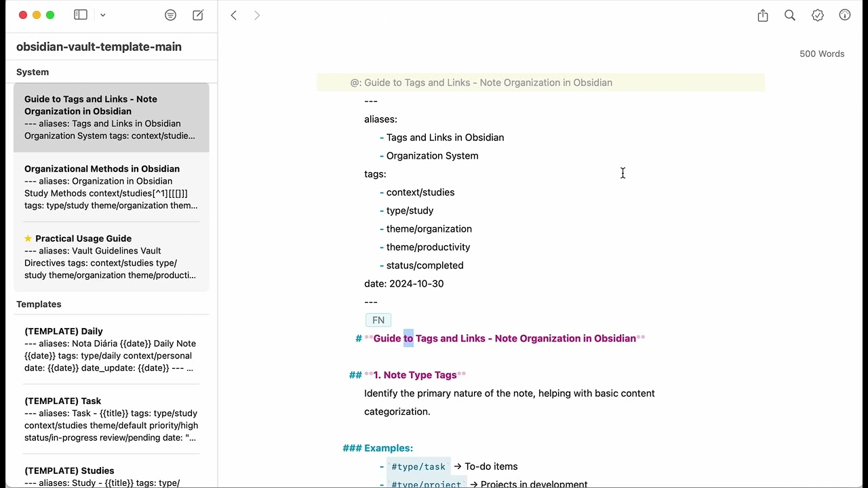868x488 pixels.
Task: Open the sheet list filter
Action: tap(171, 15)
